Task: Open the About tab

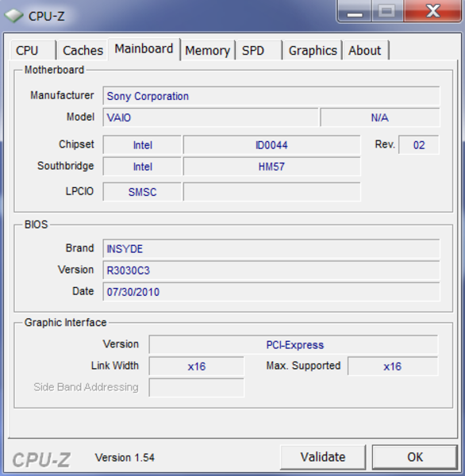Action: (x=366, y=51)
